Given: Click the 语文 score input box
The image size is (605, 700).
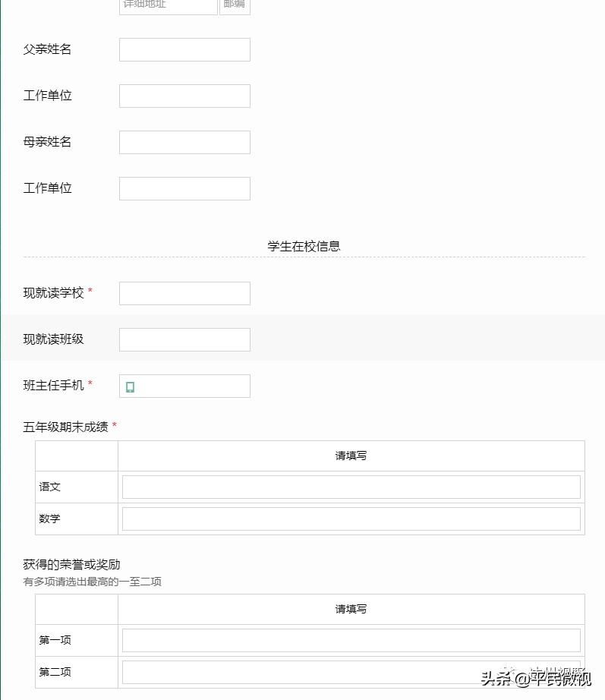Looking at the screenshot, I should tap(351, 487).
